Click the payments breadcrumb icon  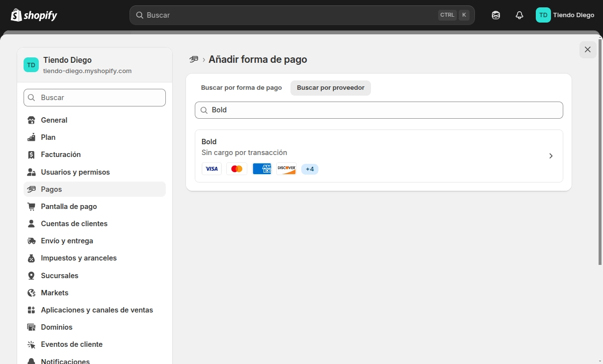coord(194,59)
